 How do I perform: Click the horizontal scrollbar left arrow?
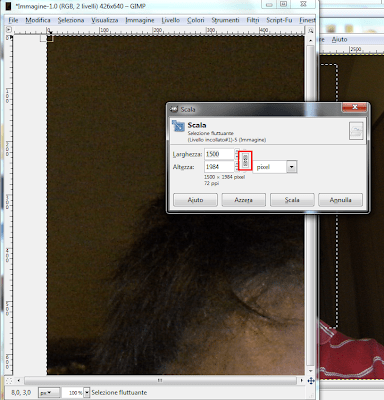pos(19,380)
